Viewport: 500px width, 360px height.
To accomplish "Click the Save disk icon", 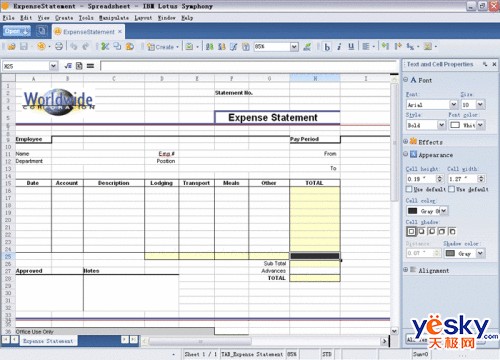I will tap(24, 47).
